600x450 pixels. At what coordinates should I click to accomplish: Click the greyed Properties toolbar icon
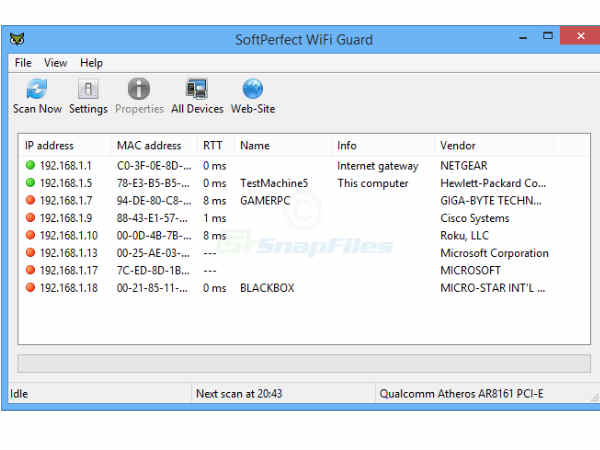click(x=139, y=89)
